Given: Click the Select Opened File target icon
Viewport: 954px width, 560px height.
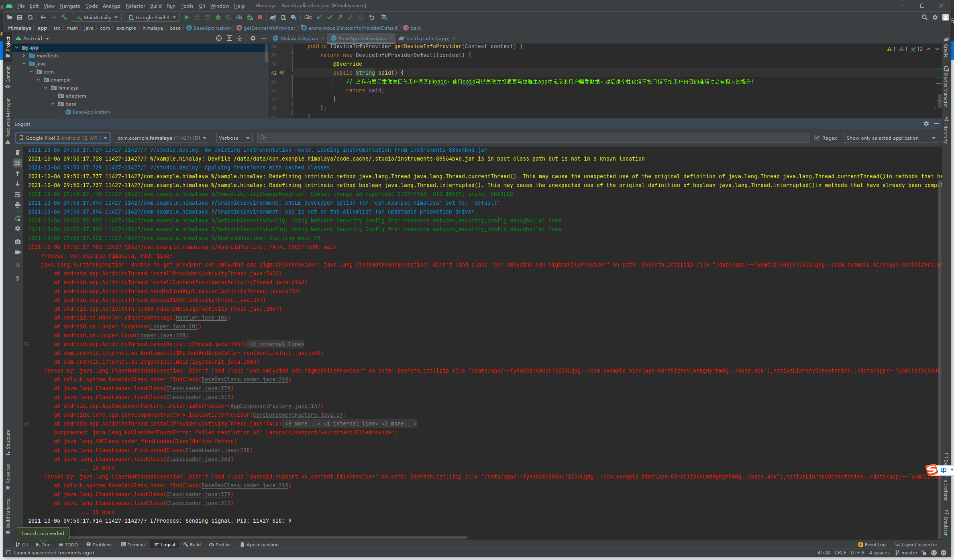Looking at the screenshot, I should click(219, 38).
